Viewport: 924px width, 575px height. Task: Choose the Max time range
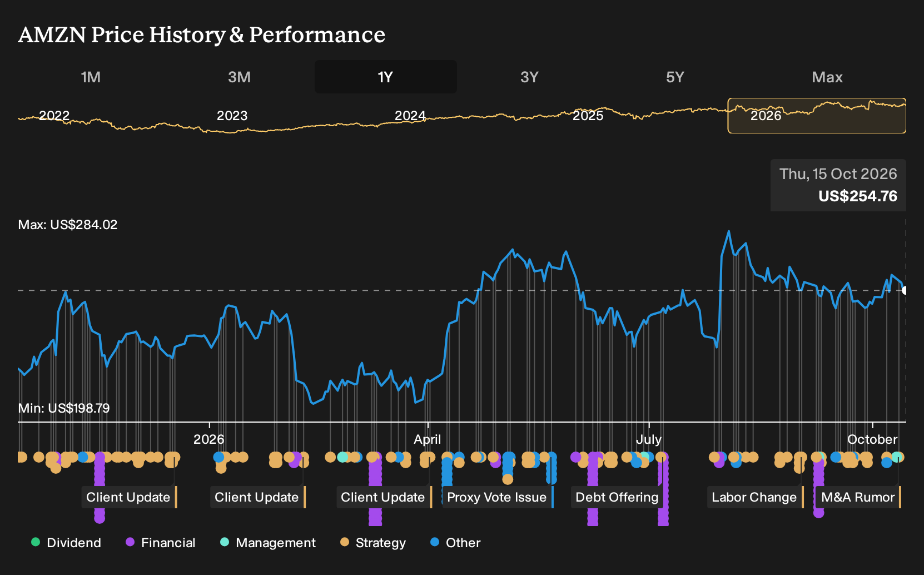pyautogui.click(x=827, y=77)
